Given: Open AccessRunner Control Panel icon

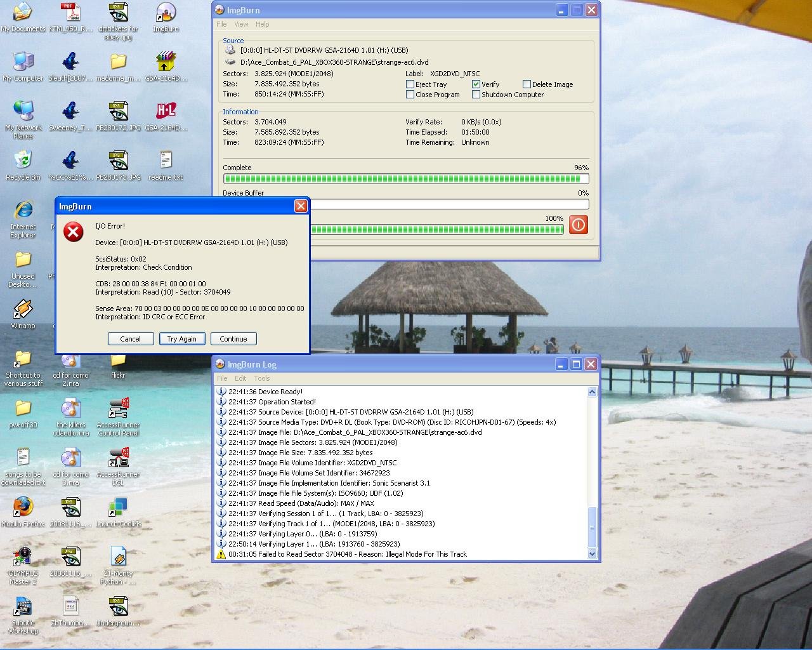Looking at the screenshot, I should pos(118,417).
